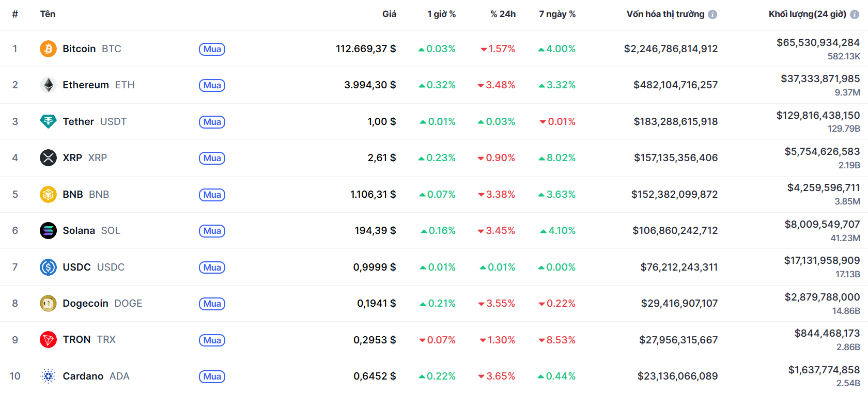
Task: Sort by the 7 ngày % column
Action: tap(557, 14)
